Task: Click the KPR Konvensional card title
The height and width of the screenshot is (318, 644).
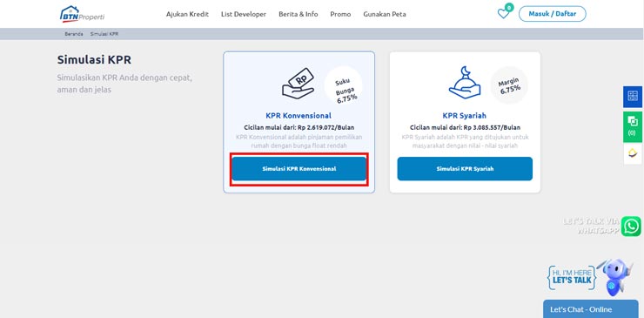Action: click(299, 116)
